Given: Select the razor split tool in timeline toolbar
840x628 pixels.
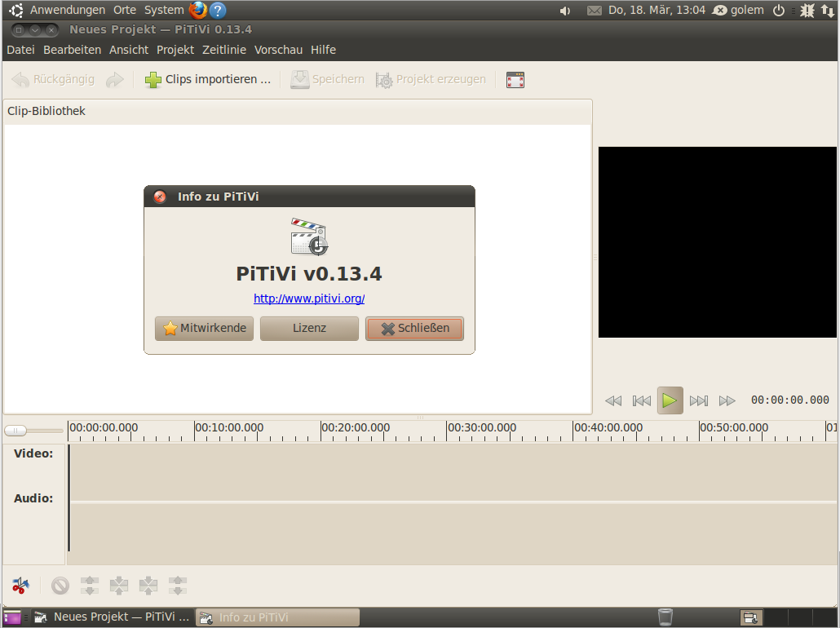Looking at the screenshot, I should pyautogui.click(x=20, y=586).
